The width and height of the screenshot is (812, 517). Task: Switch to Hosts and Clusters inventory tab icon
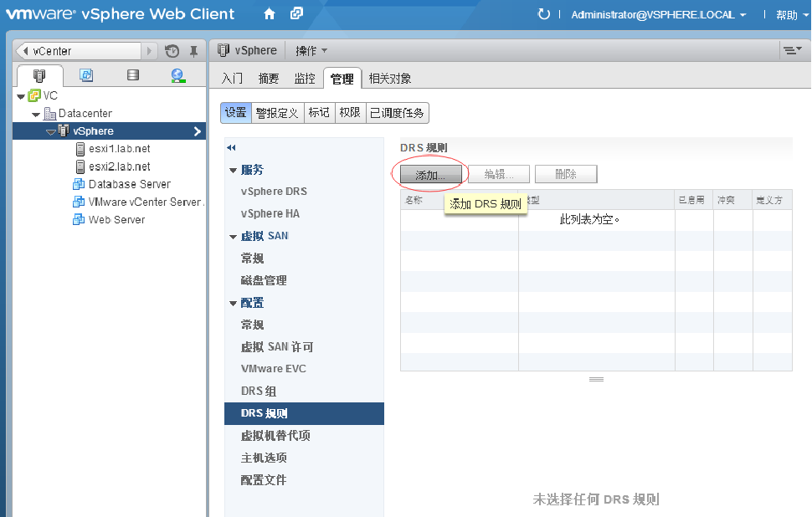[39, 75]
